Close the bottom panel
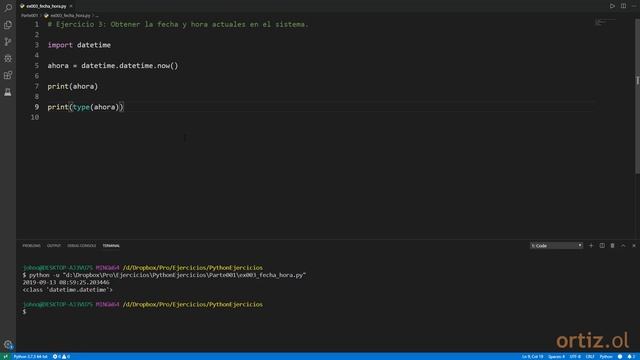640x360 pixels. [x=634, y=246]
